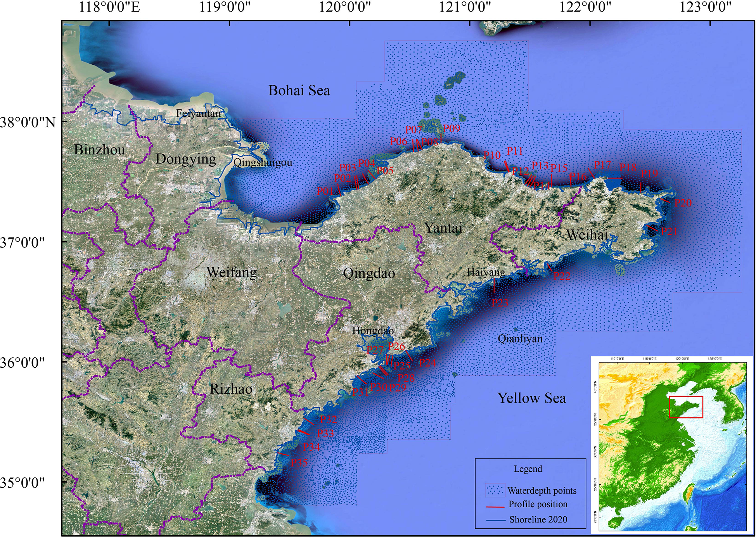Screen dimensions: 756x538
Task: Click the Bohai Sea label
Action: coord(299,91)
